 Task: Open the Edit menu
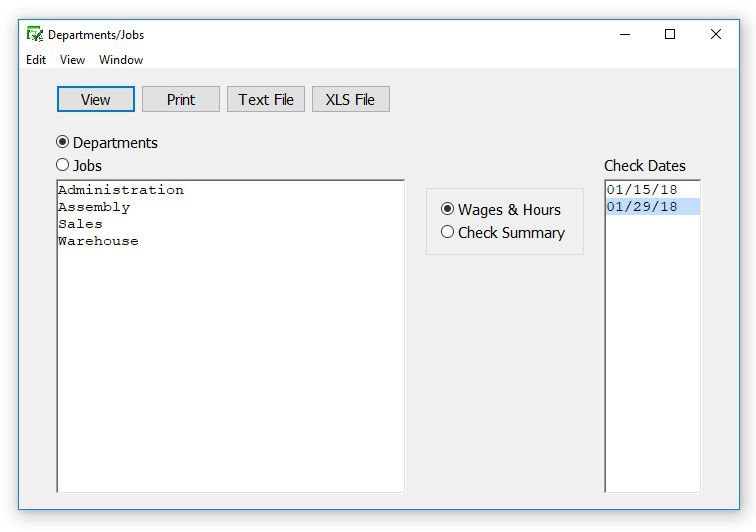click(36, 60)
